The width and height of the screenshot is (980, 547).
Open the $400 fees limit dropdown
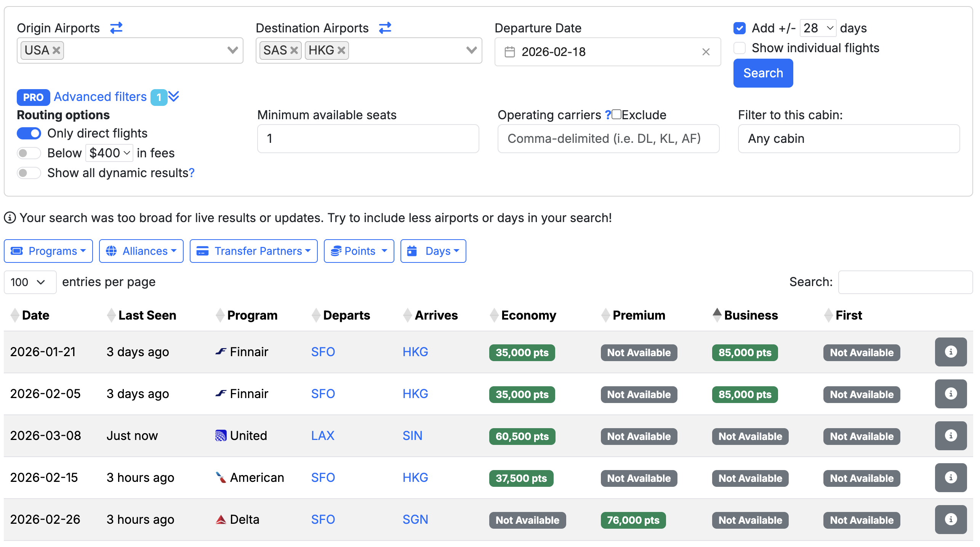(x=109, y=153)
